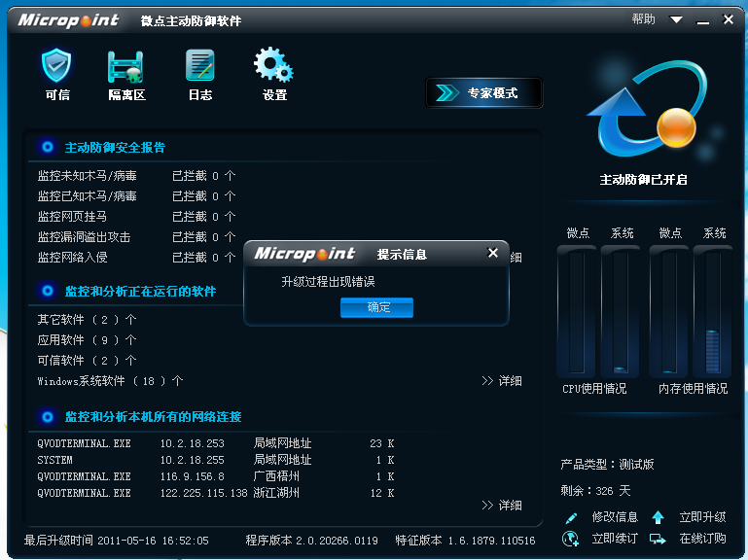
Task: Open 在线订购 online purchase link
Action: point(702,539)
